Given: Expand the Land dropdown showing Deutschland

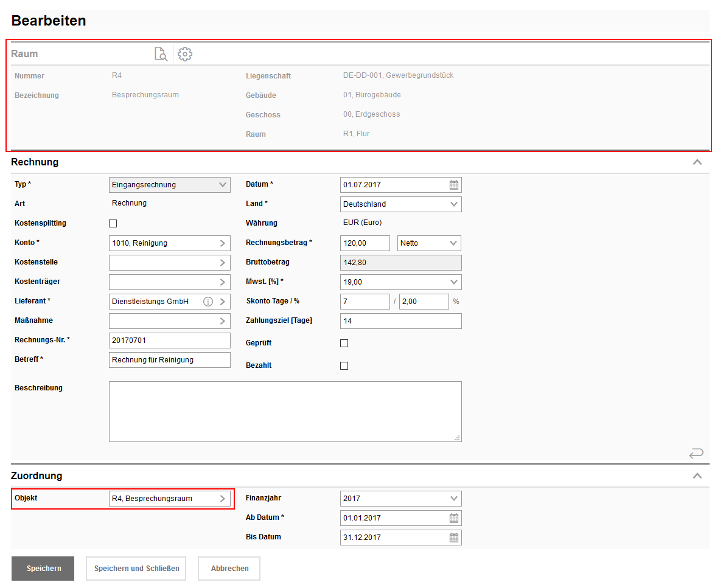Looking at the screenshot, I should click(400, 204).
